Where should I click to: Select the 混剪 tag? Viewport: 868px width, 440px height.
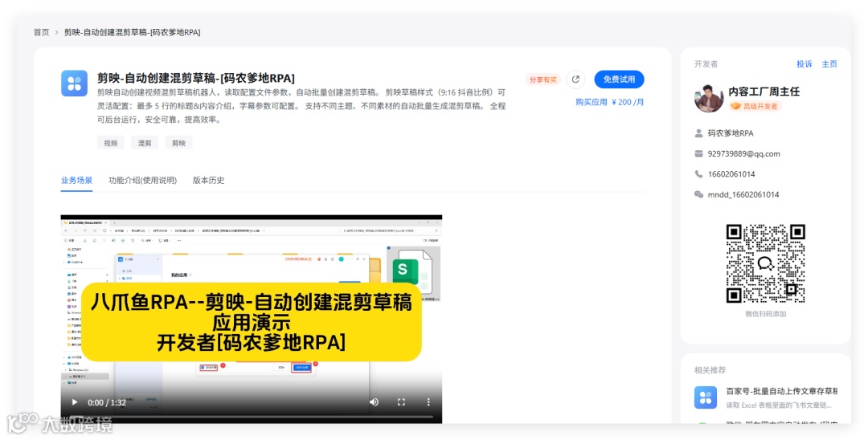[x=145, y=143]
